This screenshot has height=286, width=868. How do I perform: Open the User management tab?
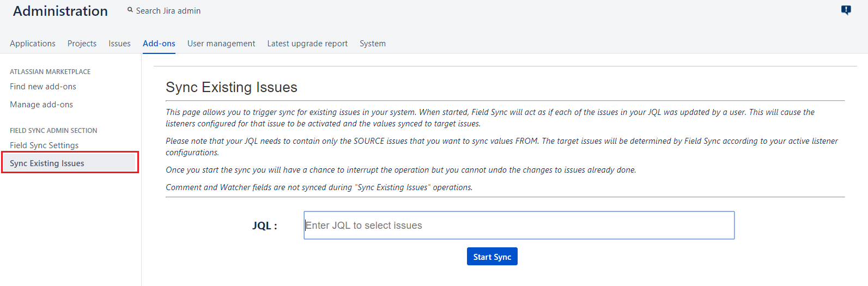[x=221, y=44]
